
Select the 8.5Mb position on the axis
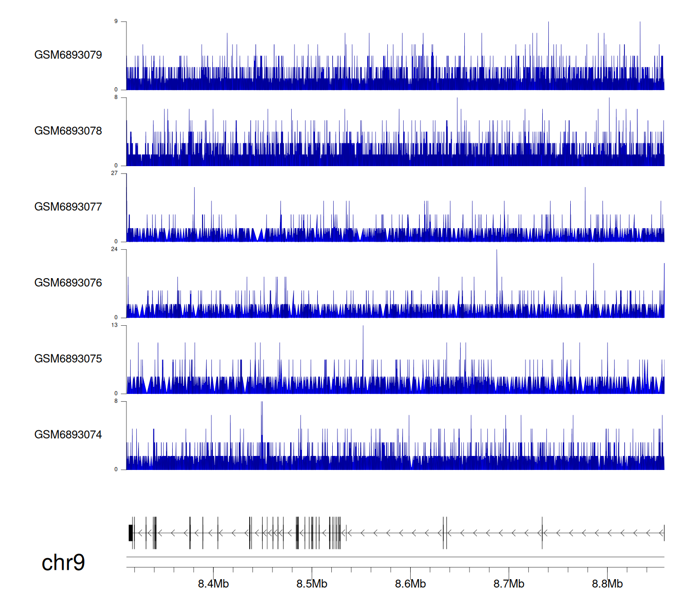click(x=312, y=584)
